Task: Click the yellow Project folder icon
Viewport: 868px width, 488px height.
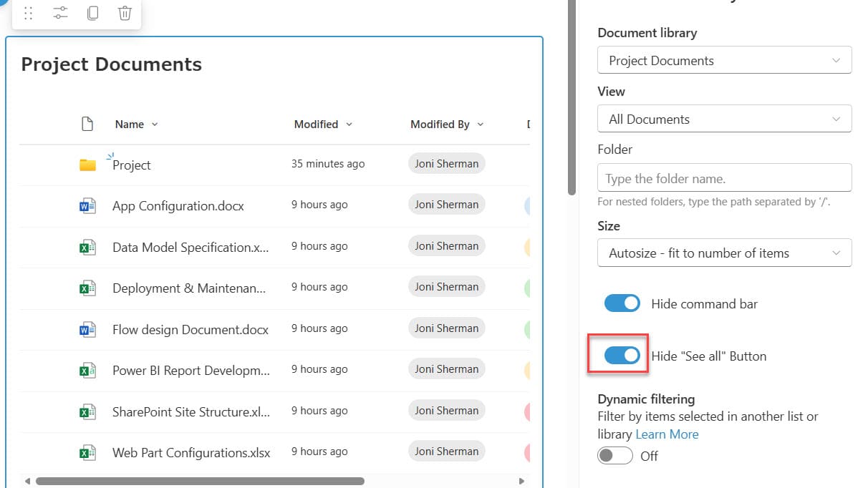Action: pos(87,165)
